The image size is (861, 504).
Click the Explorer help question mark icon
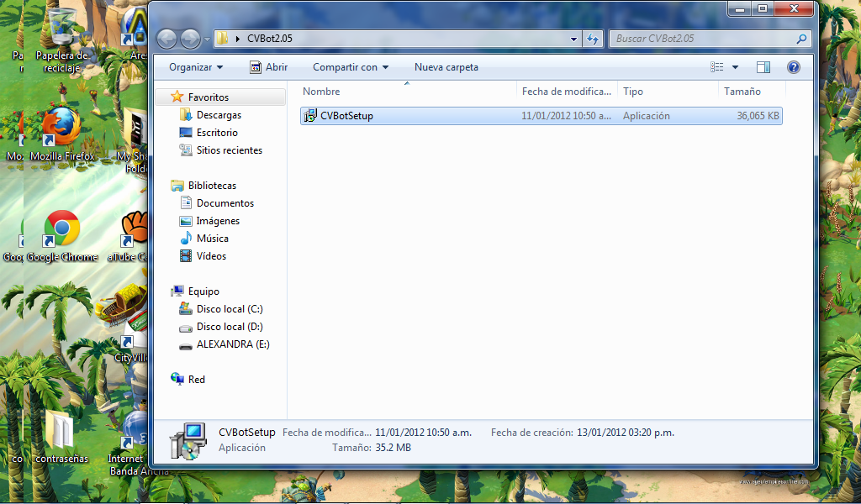(793, 66)
